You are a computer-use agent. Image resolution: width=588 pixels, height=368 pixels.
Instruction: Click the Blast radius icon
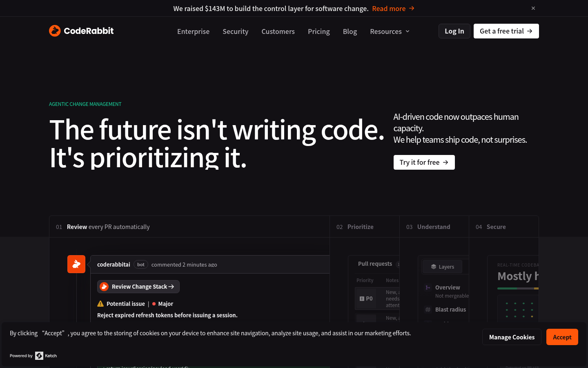click(428, 310)
